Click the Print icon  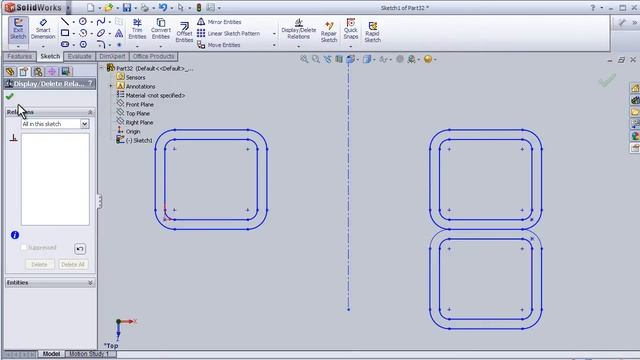click(x=144, y=8)
